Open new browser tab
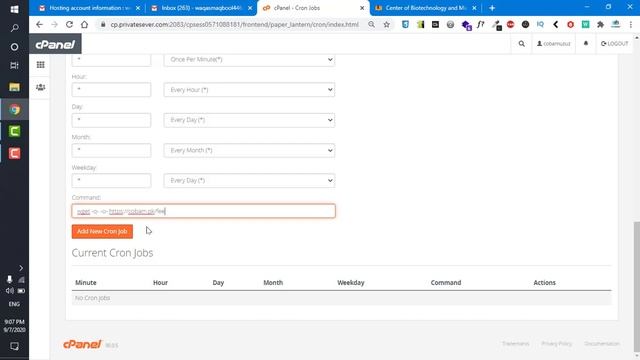This screenshot has height=360, width=640. [x=492, y=8]
